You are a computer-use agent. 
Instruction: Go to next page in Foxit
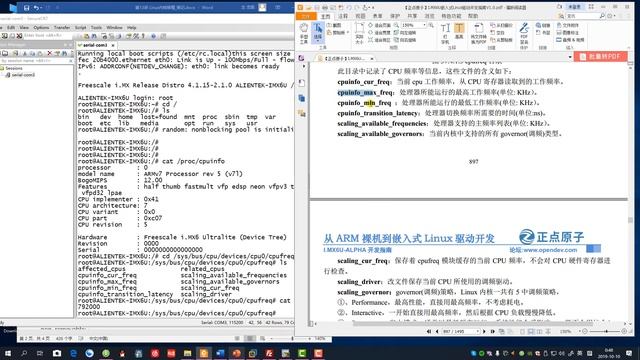484,331
